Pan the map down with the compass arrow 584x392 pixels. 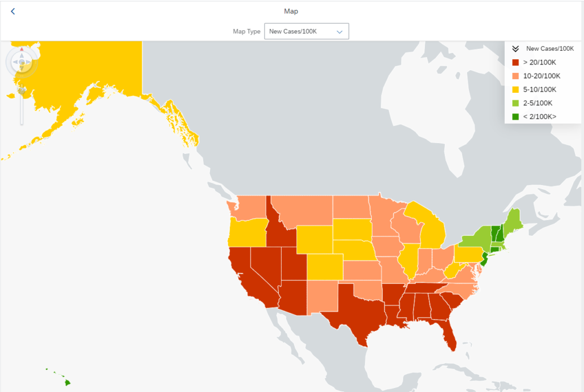[22, 68]
